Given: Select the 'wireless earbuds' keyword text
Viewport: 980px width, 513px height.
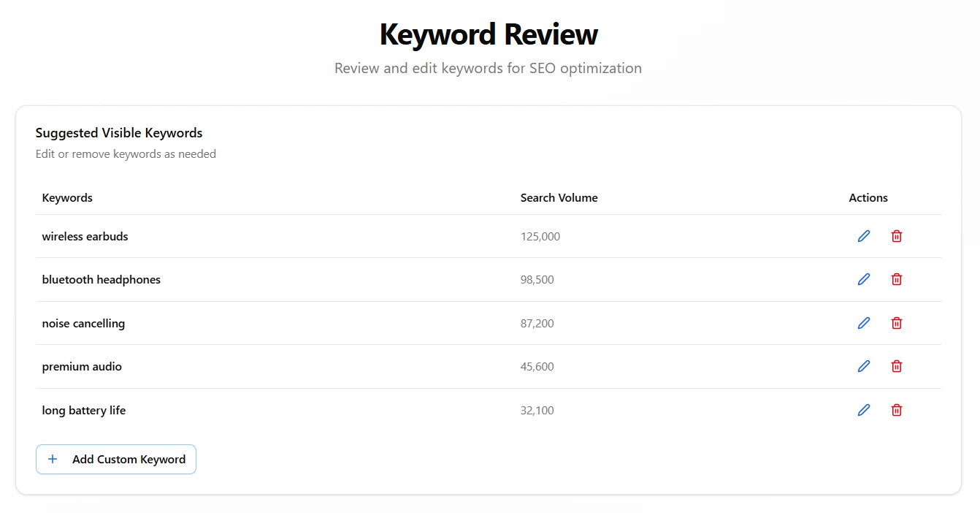Looking at the screenshot, I should pos(85,237).
